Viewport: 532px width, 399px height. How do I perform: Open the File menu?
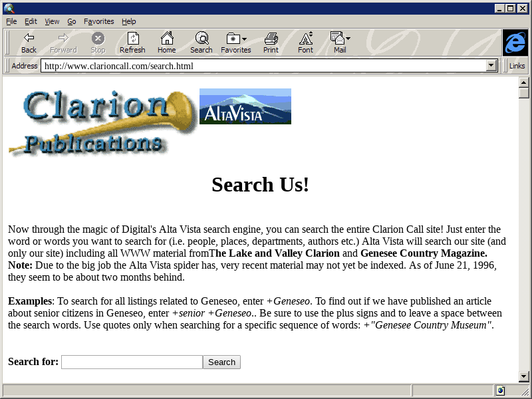[x=11, y=21]
